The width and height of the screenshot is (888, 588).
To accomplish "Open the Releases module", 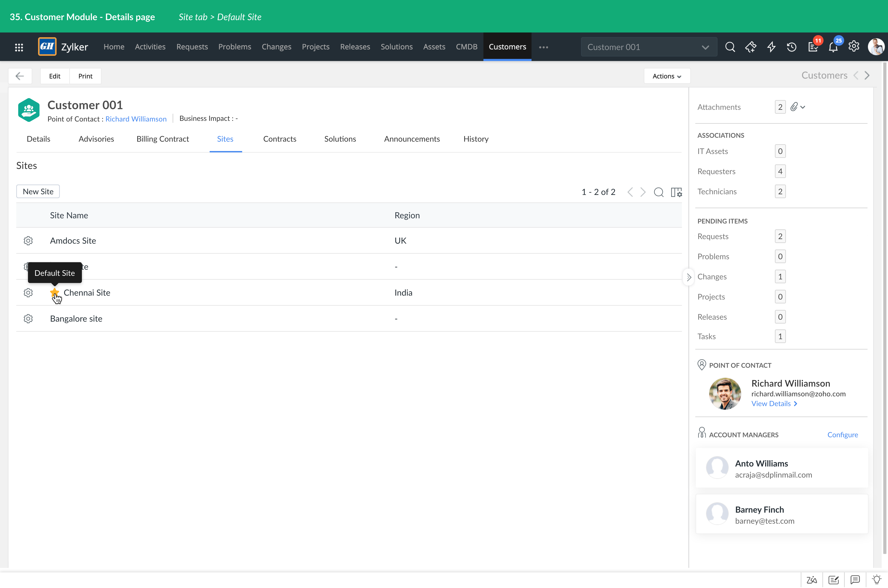I will [x=355, y=47].
